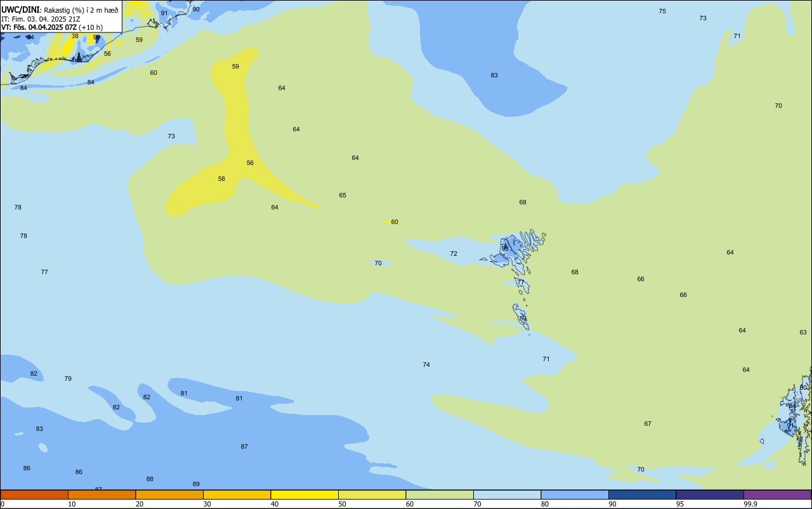Click the UWC/DINI title text
The height and width of the screenshot is (509, 812).
point(20,10)
